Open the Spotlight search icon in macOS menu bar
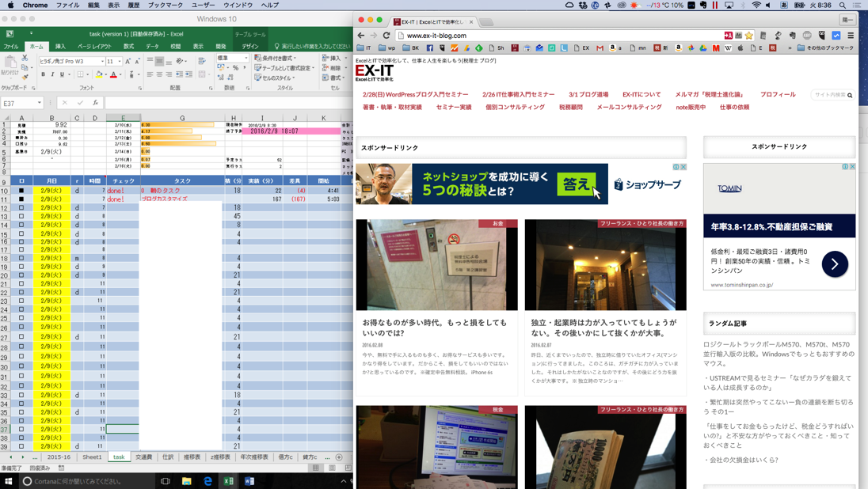This screenshot has width=868, height=489. pos(842,5)
